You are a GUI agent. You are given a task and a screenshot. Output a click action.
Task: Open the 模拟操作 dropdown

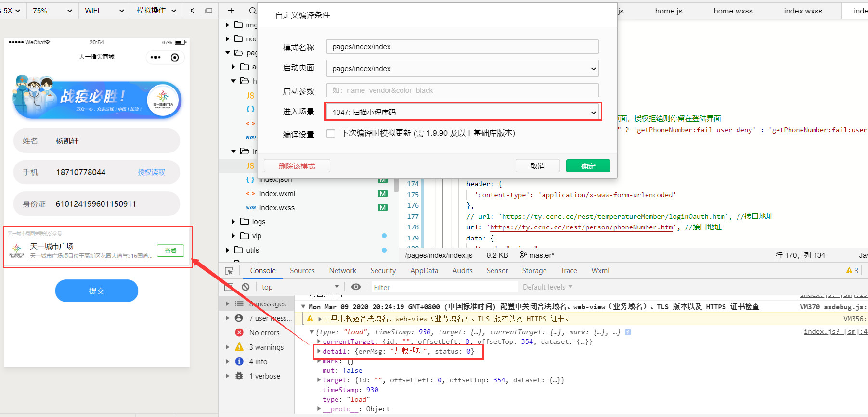coord(156,11)
